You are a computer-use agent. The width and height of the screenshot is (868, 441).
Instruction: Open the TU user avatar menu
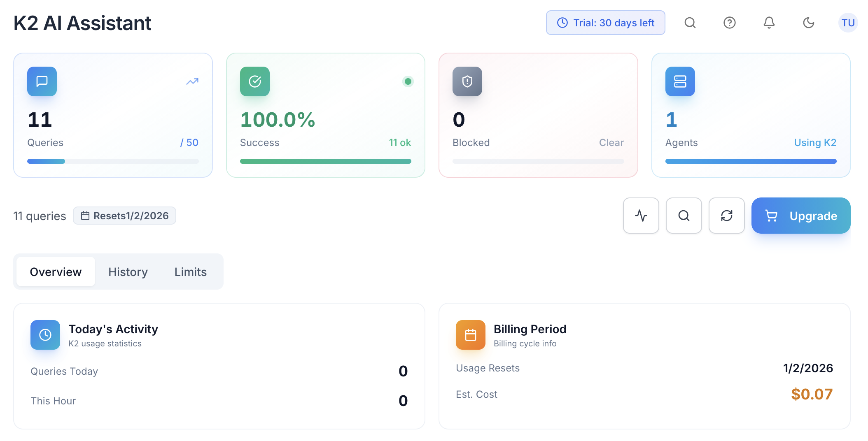(x=848, y=23)
